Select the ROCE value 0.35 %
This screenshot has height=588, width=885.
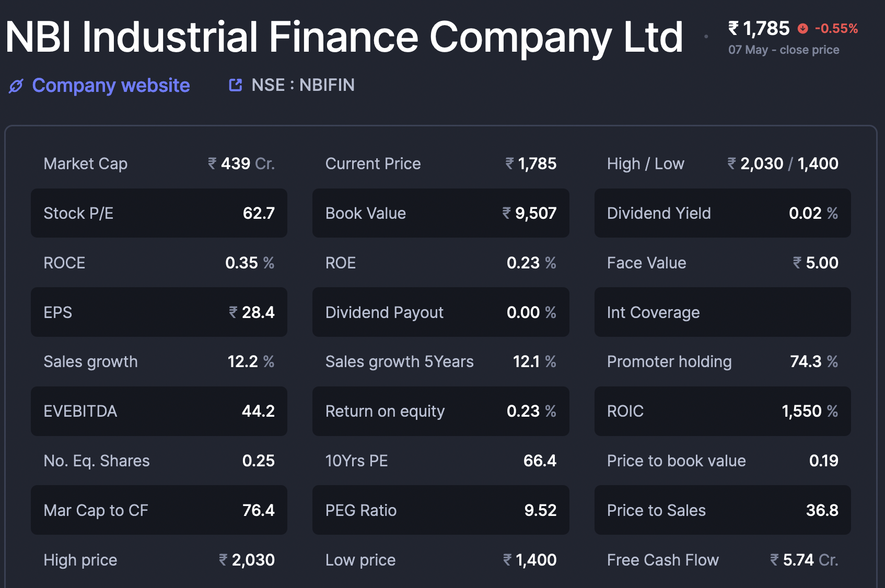click(250, 263)
